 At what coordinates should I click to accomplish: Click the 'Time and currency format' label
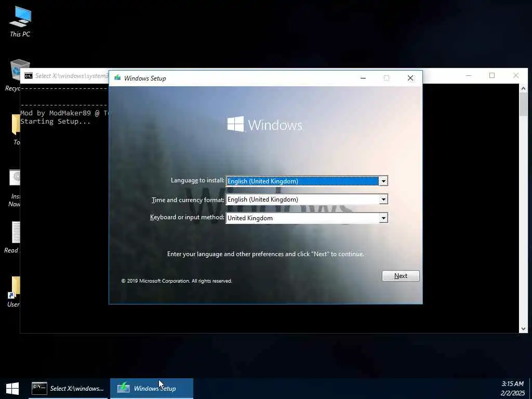(188, 200)
